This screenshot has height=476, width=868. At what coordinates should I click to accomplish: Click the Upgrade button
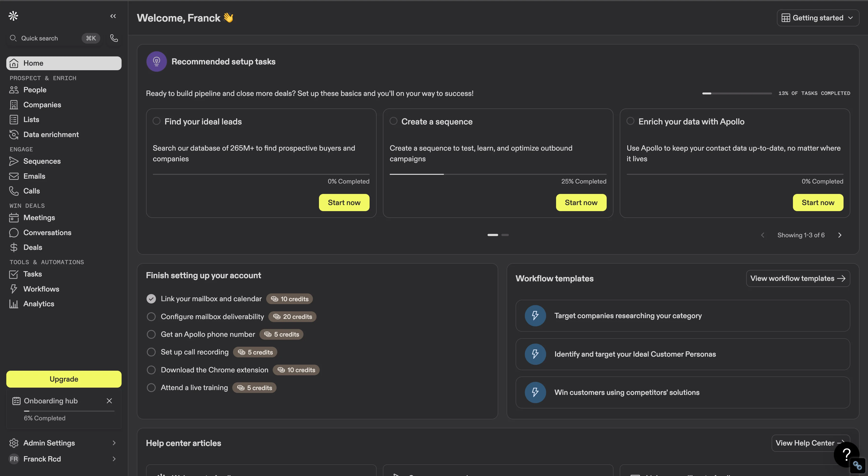[x=64, y=379]
